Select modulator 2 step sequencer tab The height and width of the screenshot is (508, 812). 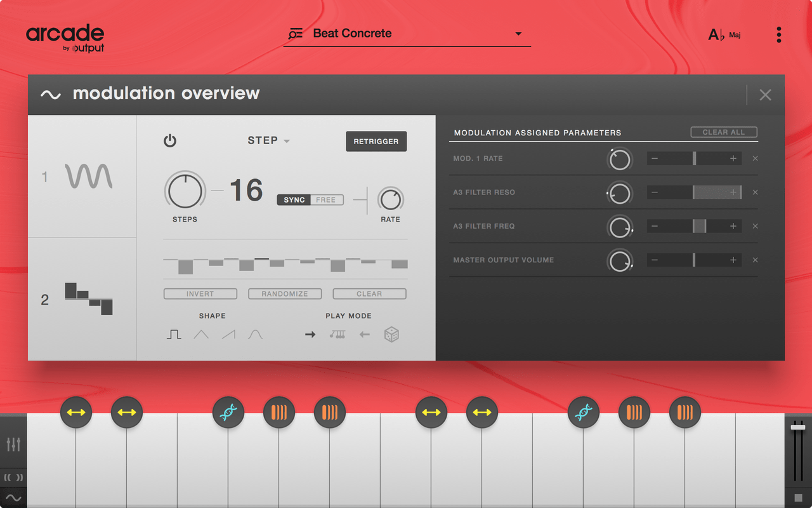82,299
